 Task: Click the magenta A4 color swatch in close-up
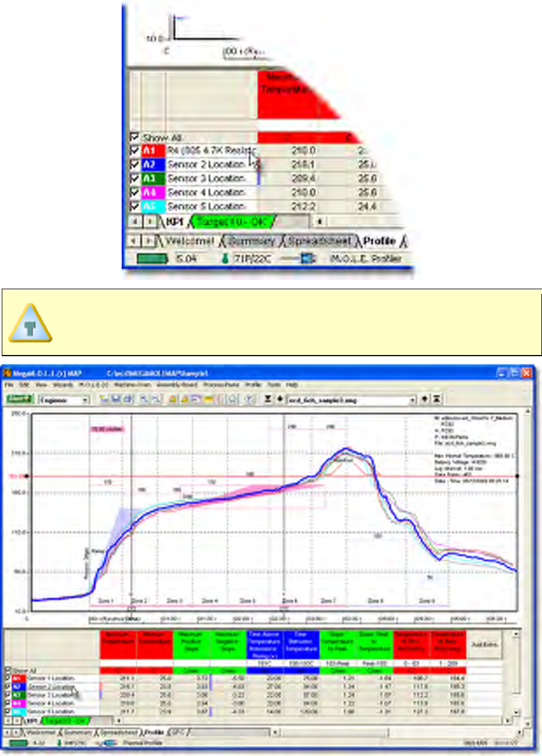coord(153,193)
